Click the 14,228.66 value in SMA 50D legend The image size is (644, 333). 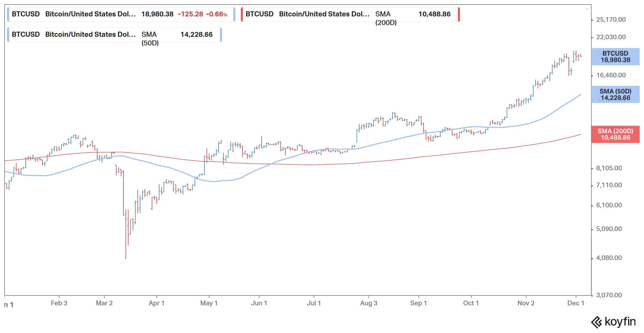(x=196, y=34)
